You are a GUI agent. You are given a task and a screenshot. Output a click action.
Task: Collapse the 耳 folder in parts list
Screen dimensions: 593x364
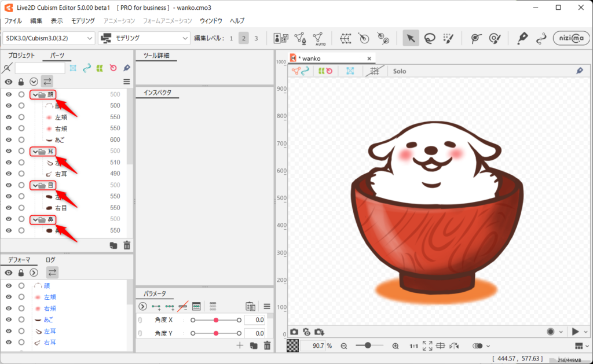35,151
